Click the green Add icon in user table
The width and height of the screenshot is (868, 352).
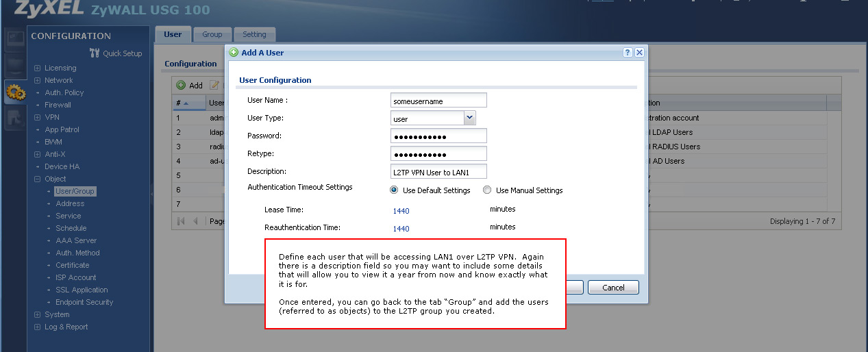181,85
